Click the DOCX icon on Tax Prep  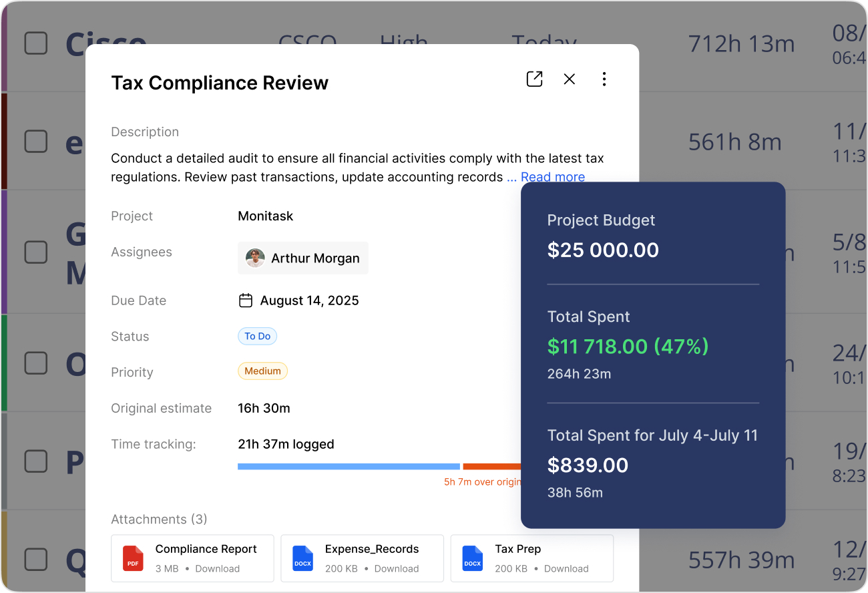click(472, 558)
